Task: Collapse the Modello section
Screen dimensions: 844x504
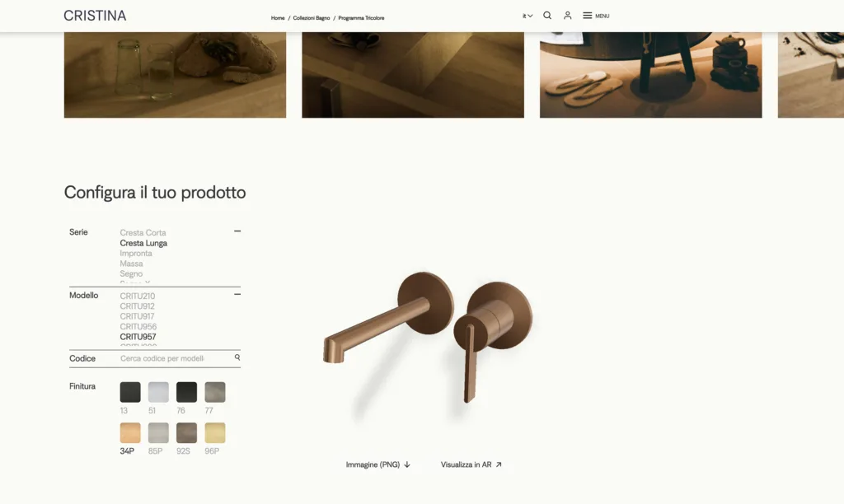Action: coord(237,294)
